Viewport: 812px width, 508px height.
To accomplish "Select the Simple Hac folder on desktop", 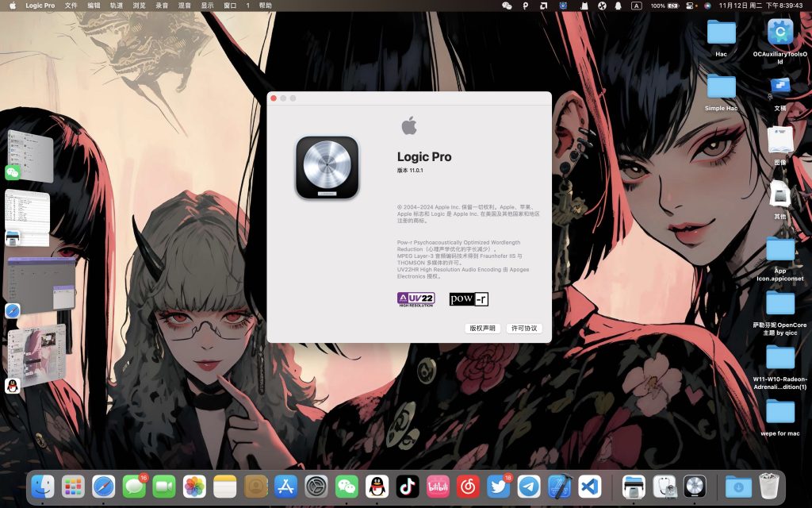I will click(x=722, y=92).
